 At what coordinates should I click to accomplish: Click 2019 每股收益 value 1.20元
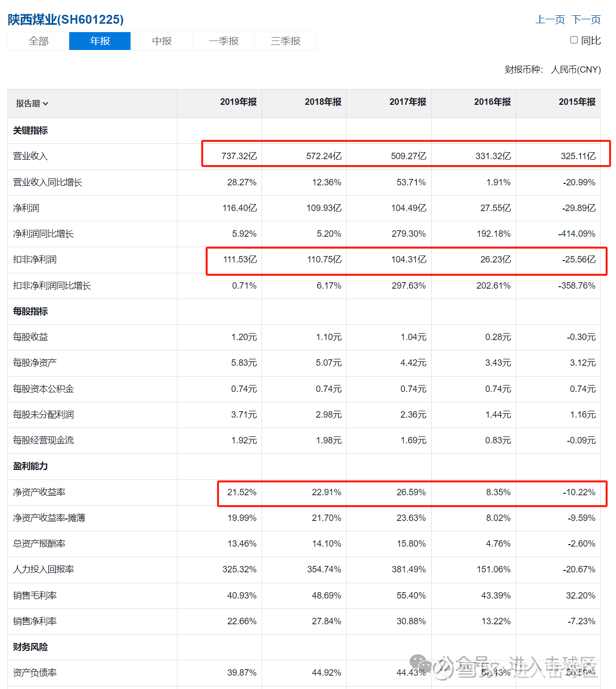coord(244,337)
